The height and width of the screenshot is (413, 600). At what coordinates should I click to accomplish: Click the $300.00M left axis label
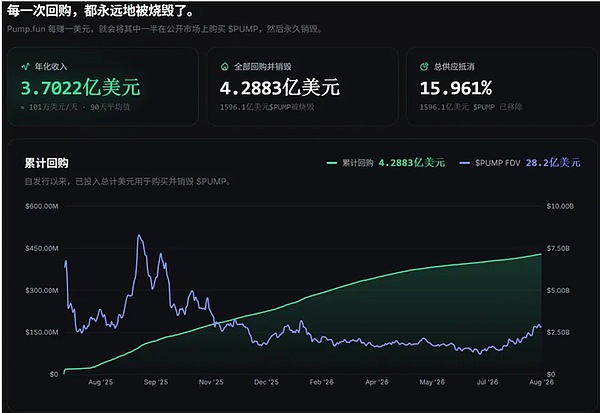coord(42,291)
